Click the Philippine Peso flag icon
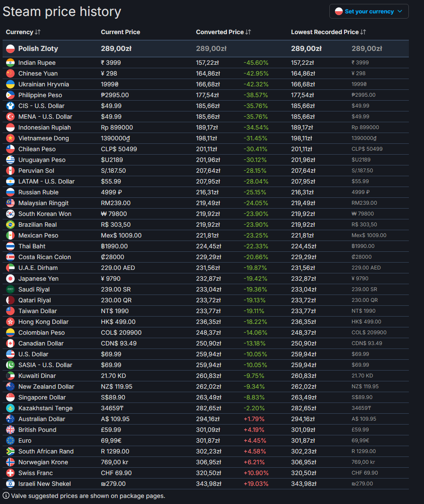The width and height of the screenshot is (424, 504). [10, 95]
